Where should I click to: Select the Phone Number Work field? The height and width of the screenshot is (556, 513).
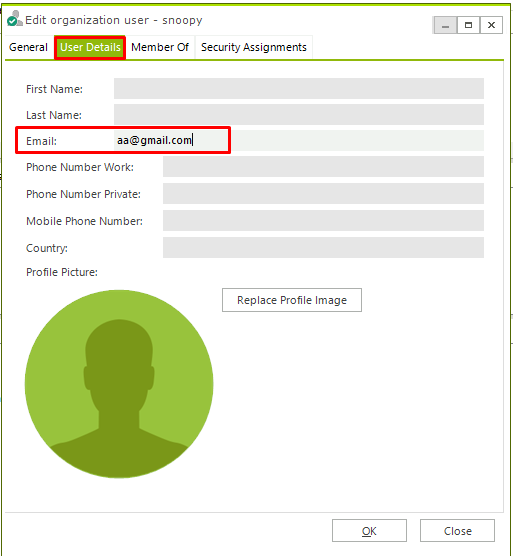[x=323, y=166]
